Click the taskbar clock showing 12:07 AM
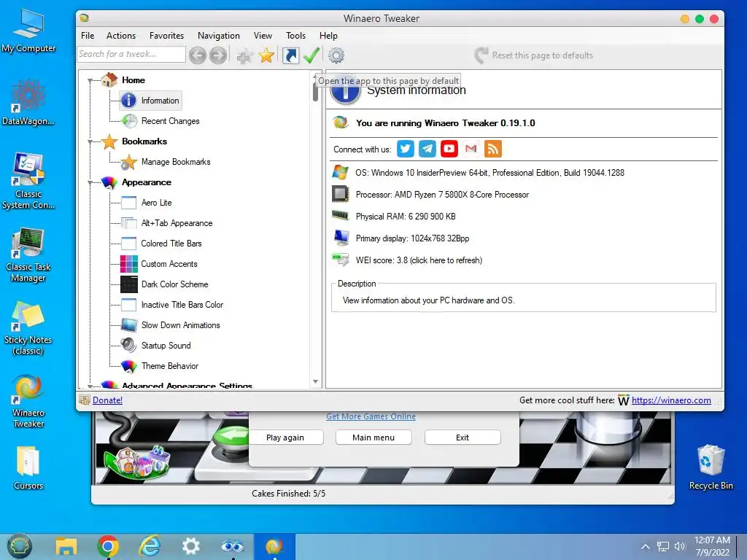747x560 pixels. coord(712,546)
